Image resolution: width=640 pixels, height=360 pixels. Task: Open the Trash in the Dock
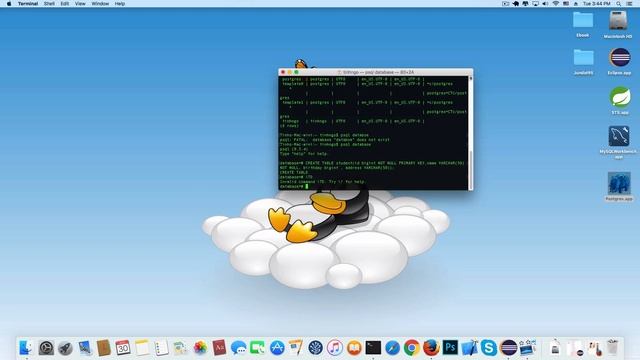tap(612, 348)
